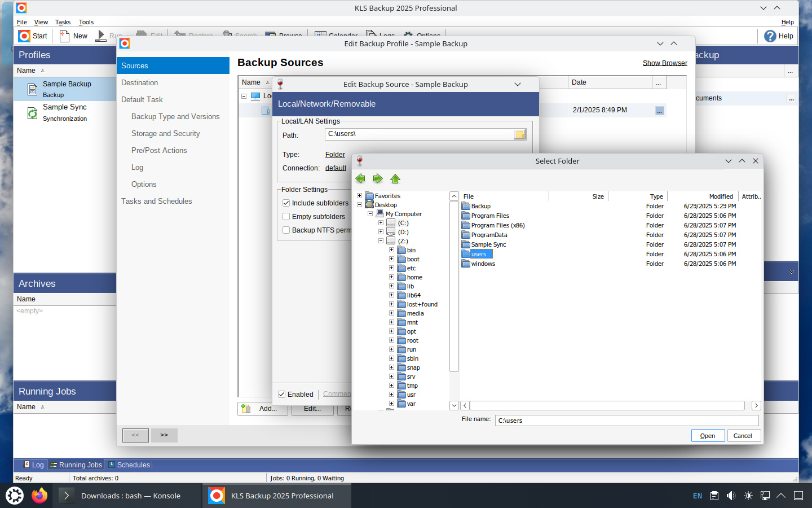
Task: Click the brightness icon in system tray
Action: (748, 496)
